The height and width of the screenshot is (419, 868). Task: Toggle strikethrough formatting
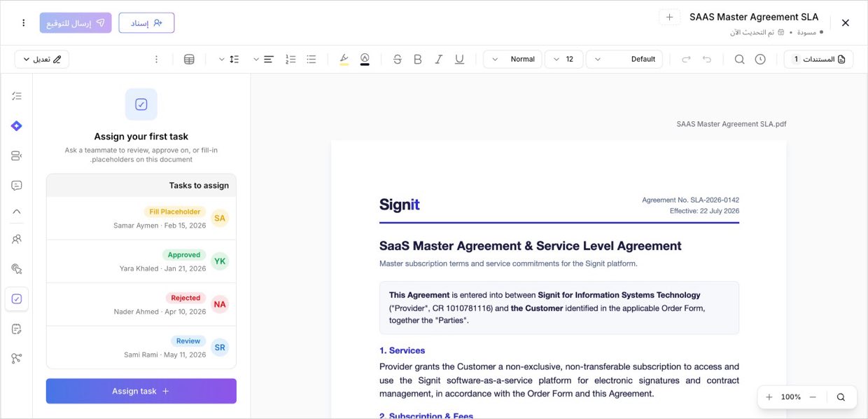[398, 60]
